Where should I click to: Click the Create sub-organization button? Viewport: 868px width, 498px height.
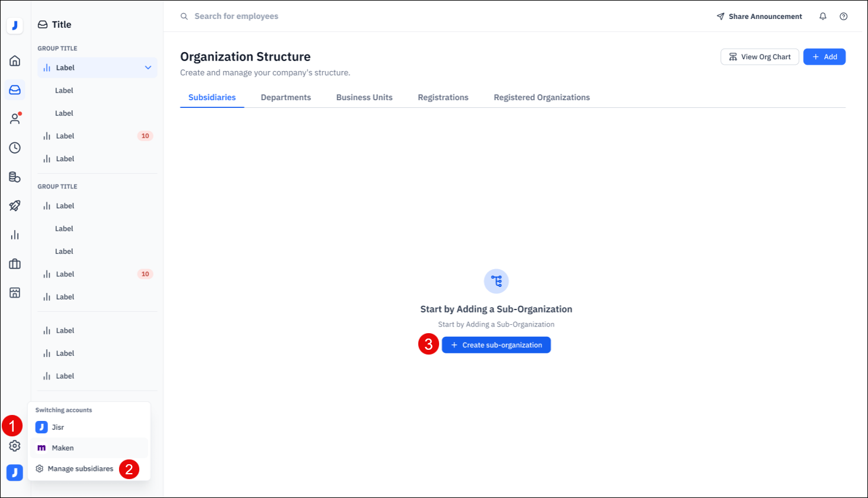pos(497,344)
